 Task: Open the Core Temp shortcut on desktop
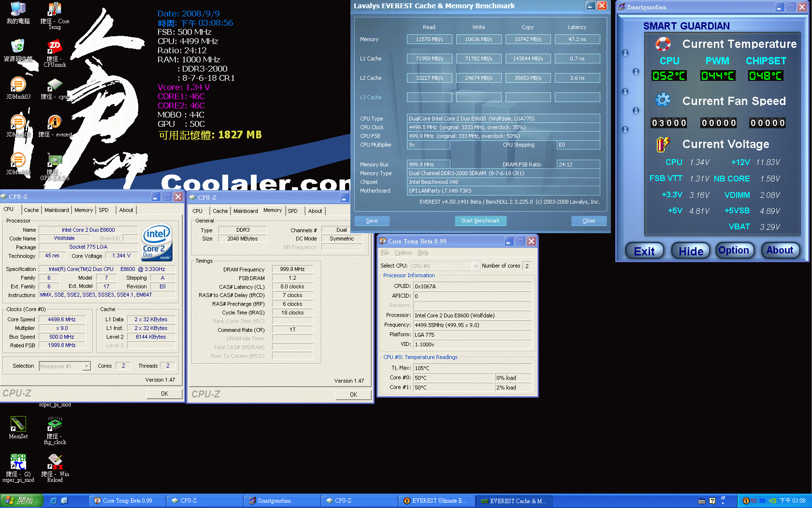(x=55, y=15)
